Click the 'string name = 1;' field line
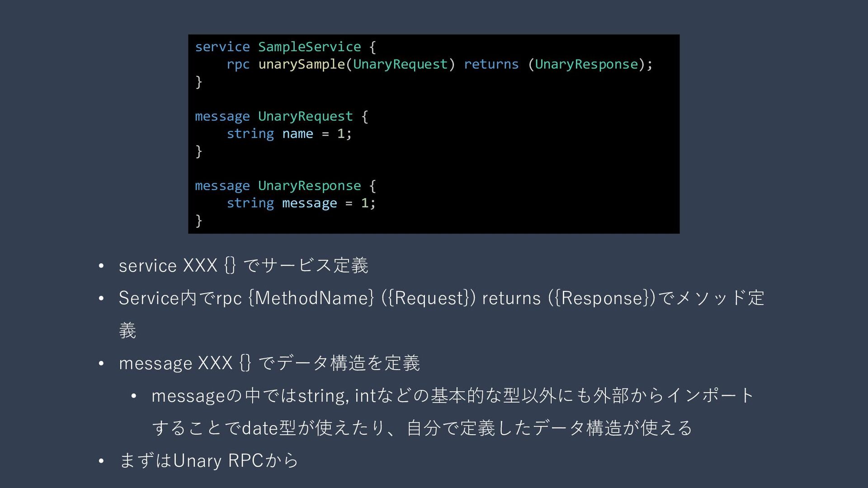 pos(289,134)
